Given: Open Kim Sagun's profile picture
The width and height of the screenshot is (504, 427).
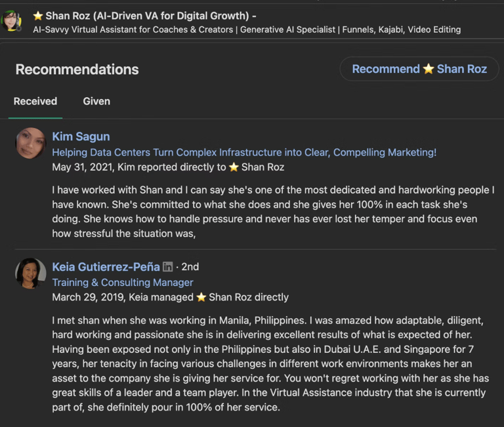Looking at the screenshot, I should click(x=31, y=142).
